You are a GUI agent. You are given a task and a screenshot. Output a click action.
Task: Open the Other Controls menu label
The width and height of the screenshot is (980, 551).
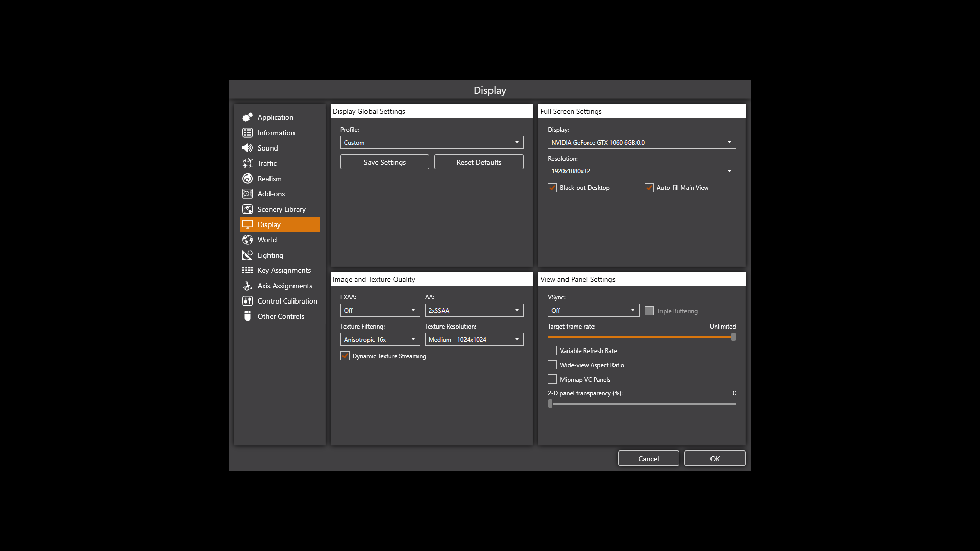[281, 316]
